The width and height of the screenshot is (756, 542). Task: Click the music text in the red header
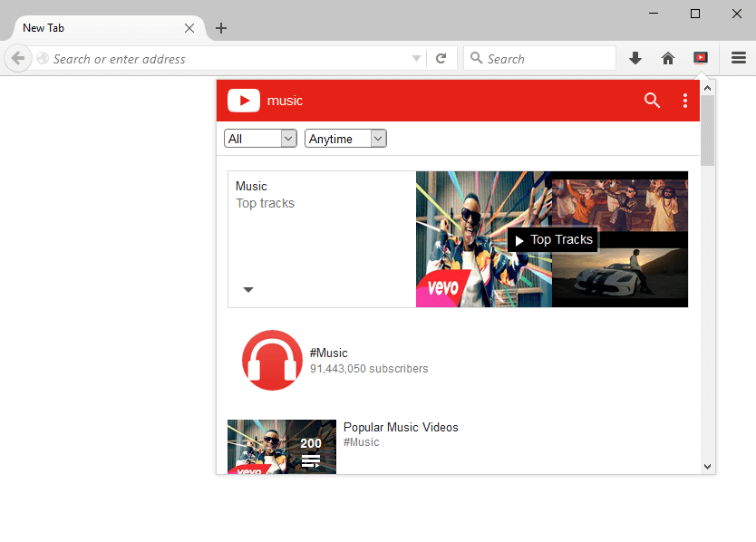(x=285, y=101)
